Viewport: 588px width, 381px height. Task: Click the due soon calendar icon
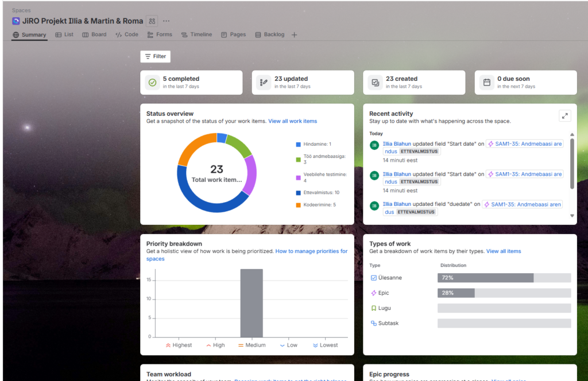[486, 83]
